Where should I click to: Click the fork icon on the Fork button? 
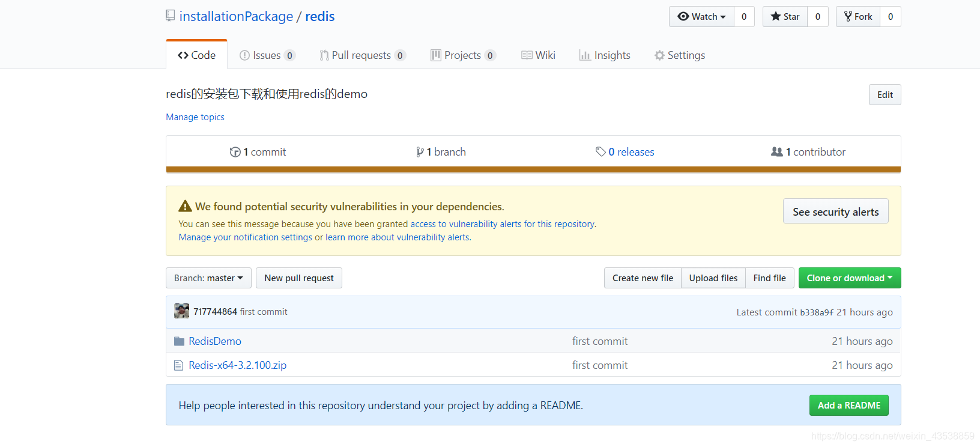848,16
